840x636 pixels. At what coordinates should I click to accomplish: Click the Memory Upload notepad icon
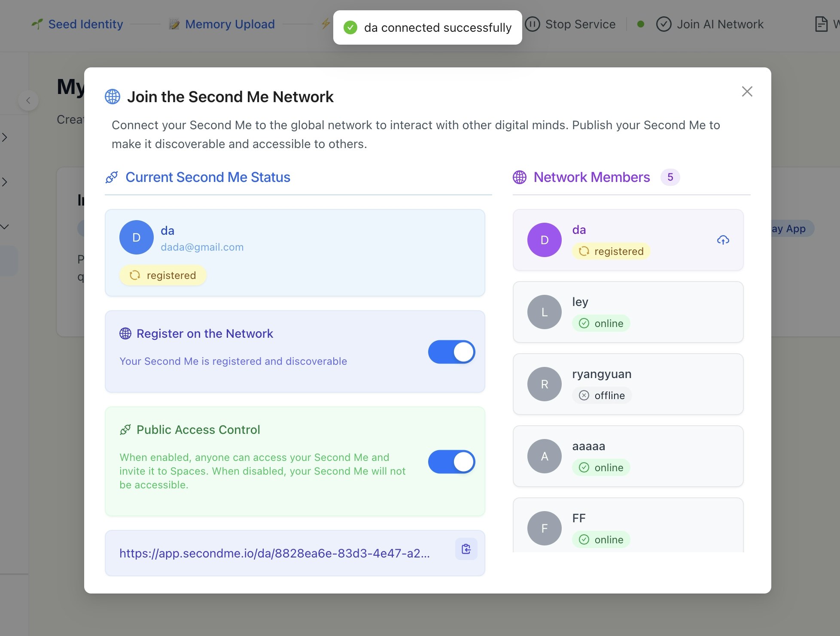[x=174, y=24]
